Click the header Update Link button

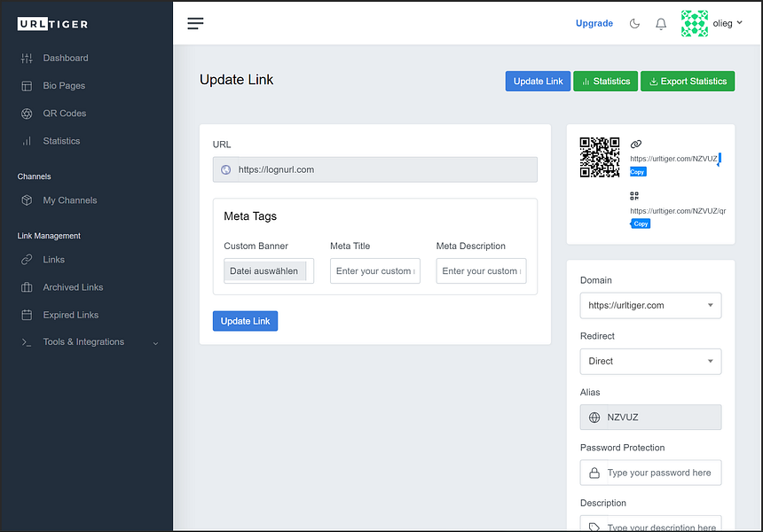pos(538,82)
